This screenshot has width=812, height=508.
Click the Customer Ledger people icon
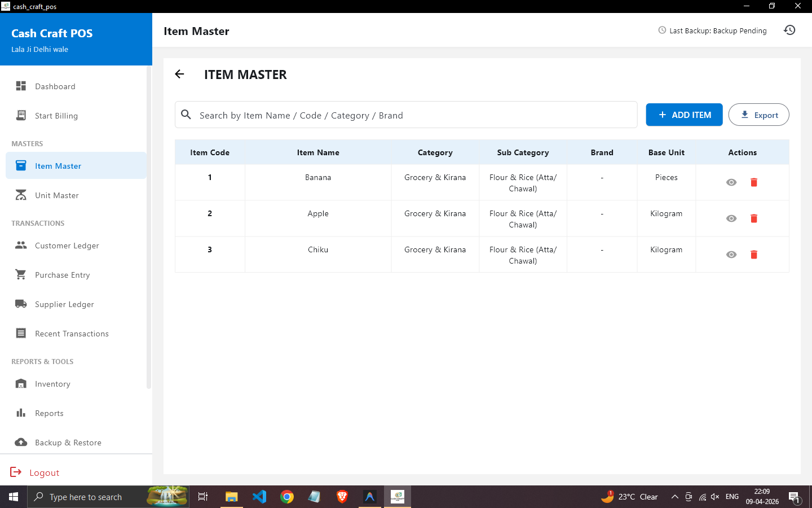pos(21,245)
